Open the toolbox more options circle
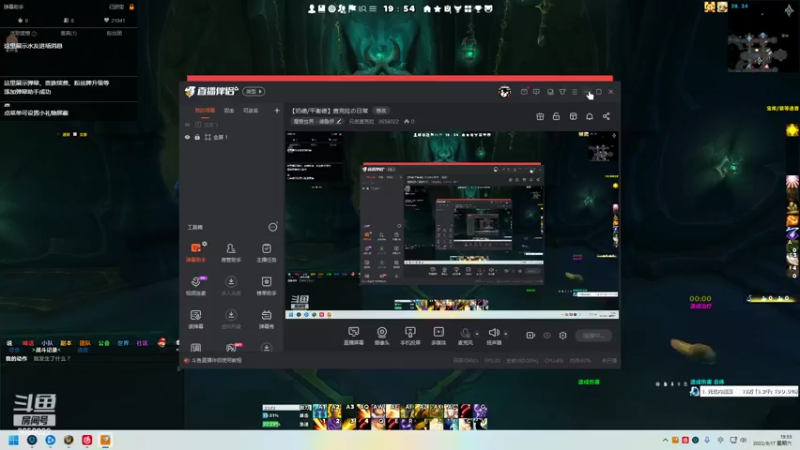Viewport: 800px width, 450px height. click(273, 227)
